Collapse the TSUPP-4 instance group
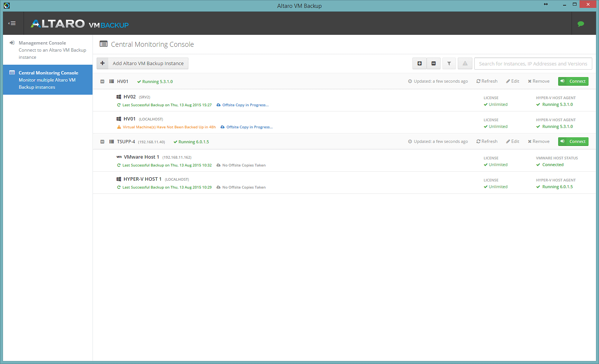 point(102,142)
